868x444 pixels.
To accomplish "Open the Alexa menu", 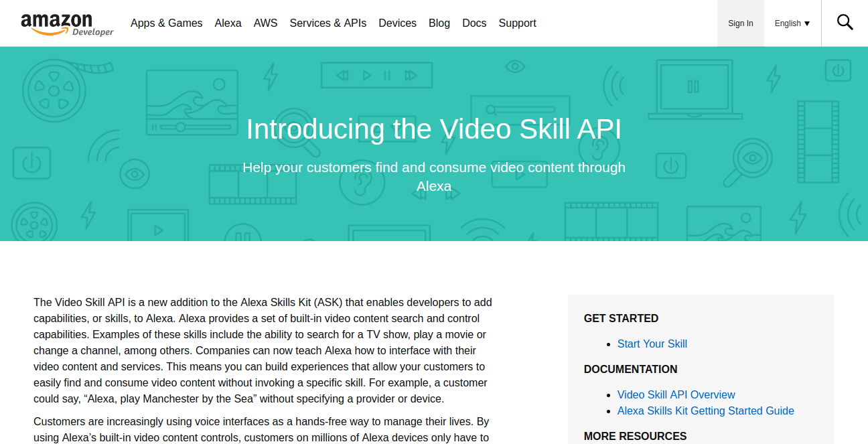I will [x=228, y=23].
